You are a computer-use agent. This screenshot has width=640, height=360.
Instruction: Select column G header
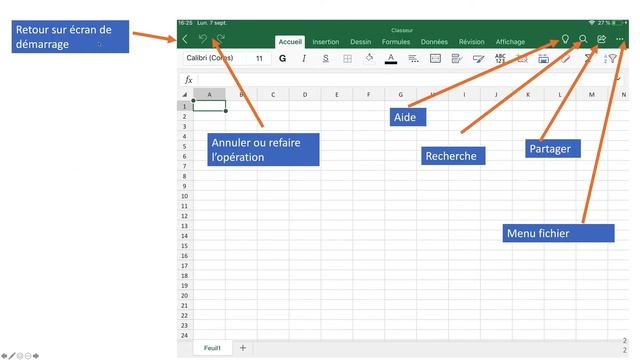400,95
